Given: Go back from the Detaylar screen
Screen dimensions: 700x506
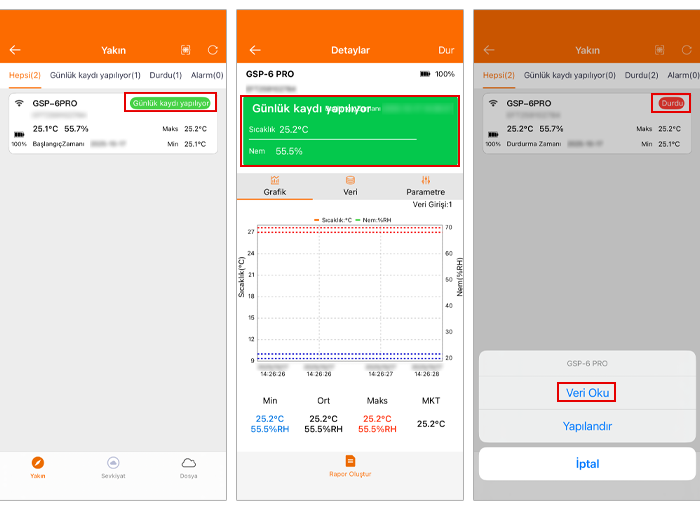Looking at the screenshot, I should tap(255, 50).
